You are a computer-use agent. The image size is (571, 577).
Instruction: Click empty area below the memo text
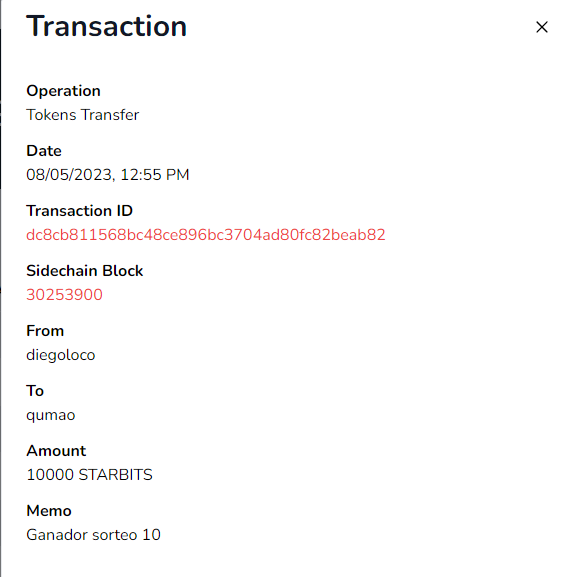point(286,561)
